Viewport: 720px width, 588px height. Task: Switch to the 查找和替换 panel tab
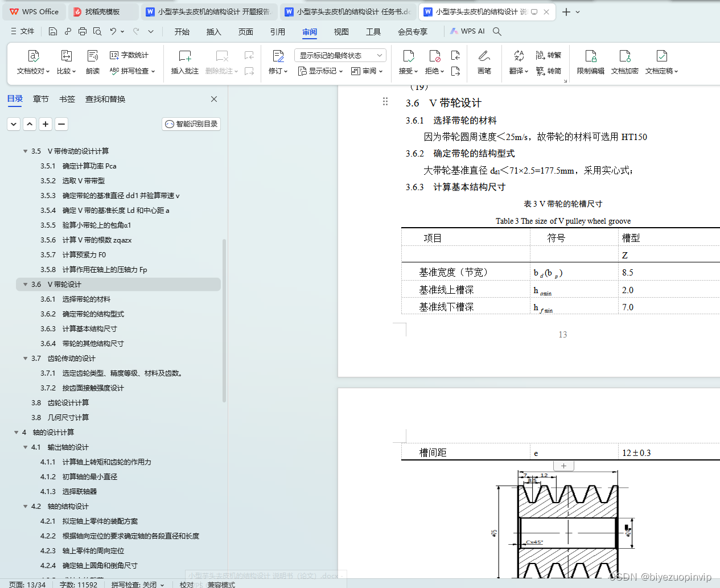tap(105, 99)
